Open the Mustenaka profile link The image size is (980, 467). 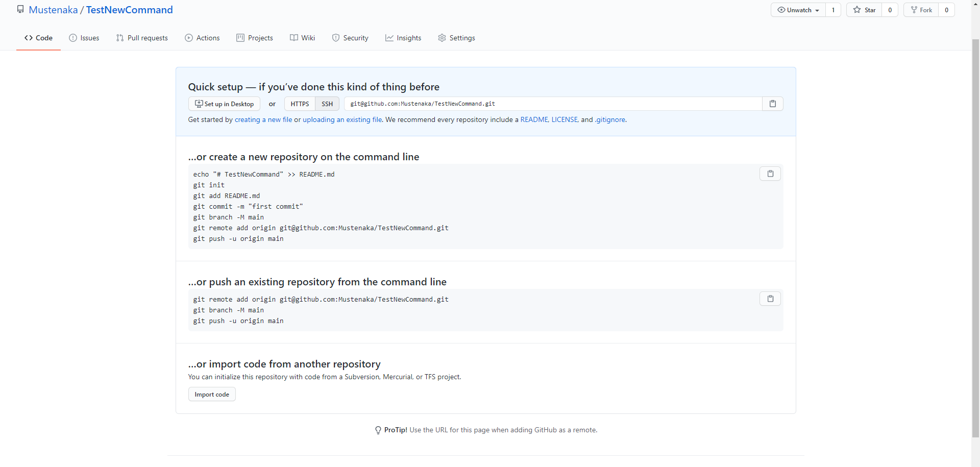[x=53, y=10]
